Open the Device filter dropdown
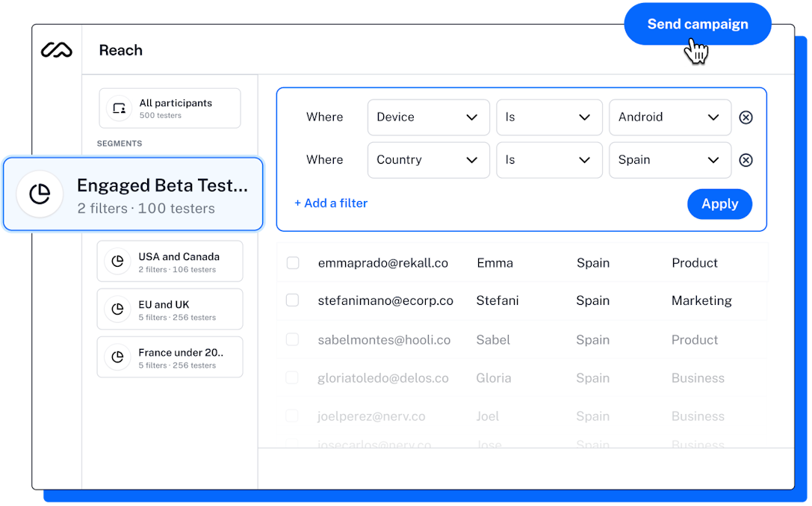The image size is (812, 506). coord(428,117)
